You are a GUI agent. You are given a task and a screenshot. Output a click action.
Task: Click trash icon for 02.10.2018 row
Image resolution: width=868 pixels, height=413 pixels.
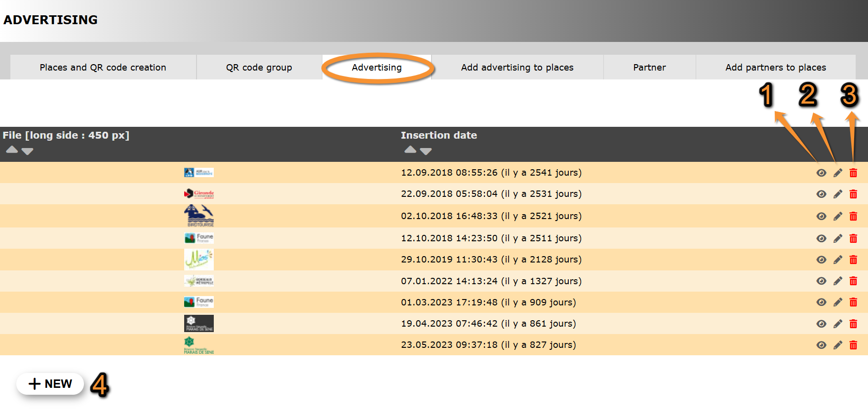coord(853,216)
